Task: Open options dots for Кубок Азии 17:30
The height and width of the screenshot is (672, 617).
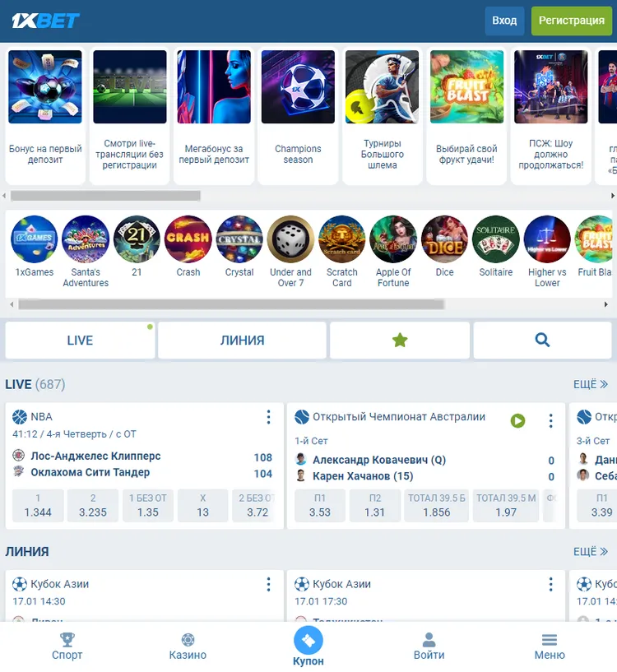Action: [x=551, y=584]
